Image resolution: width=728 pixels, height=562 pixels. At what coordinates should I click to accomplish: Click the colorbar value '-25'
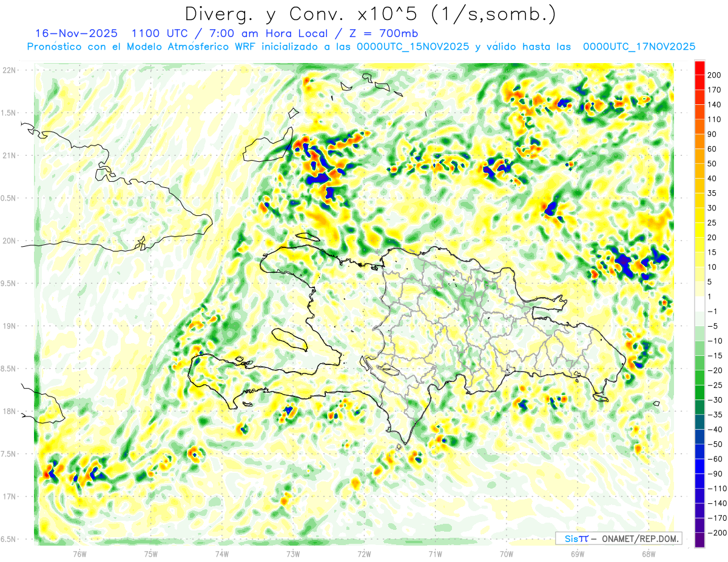click(x=716, y=385)
